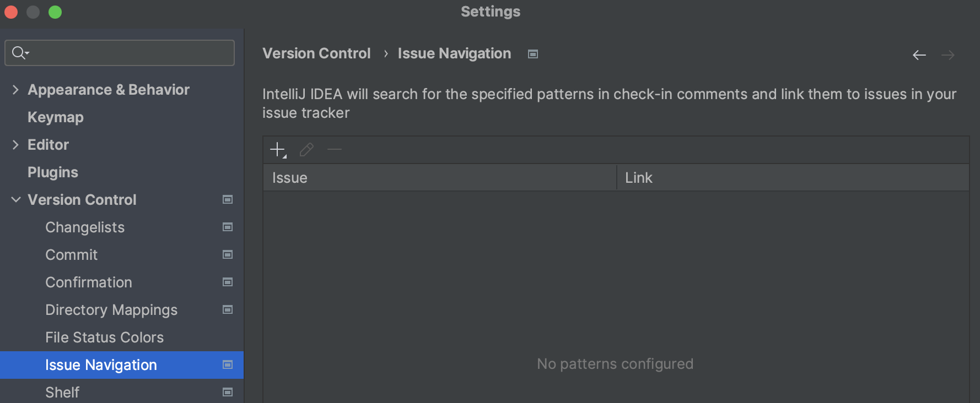Click the Version Control breadcrumb link
Screen dimensions: 980x403
click(x=316, y=53)
